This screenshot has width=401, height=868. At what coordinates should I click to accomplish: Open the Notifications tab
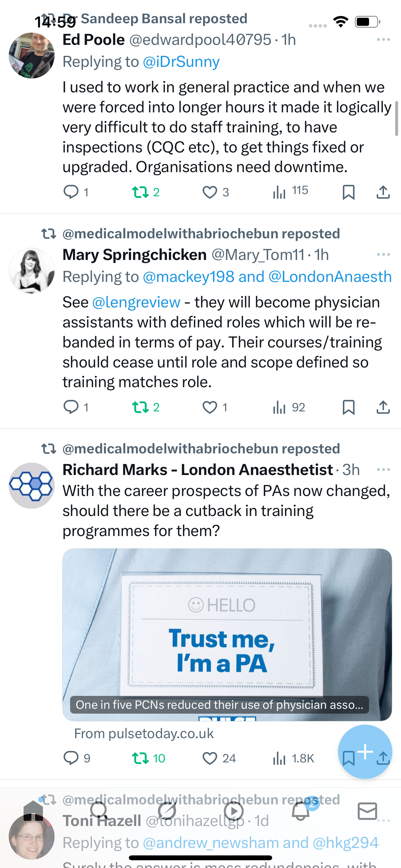click(301, 811)
